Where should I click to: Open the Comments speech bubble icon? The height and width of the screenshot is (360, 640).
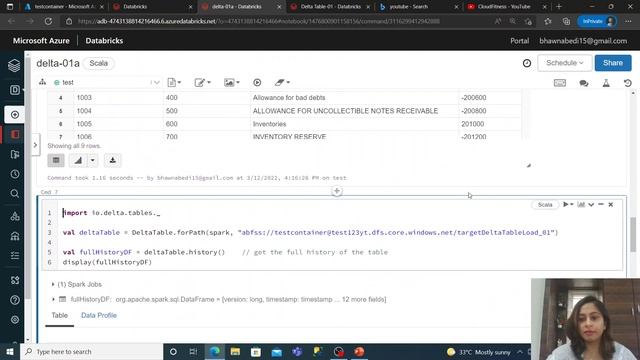(x=584, y=83)
